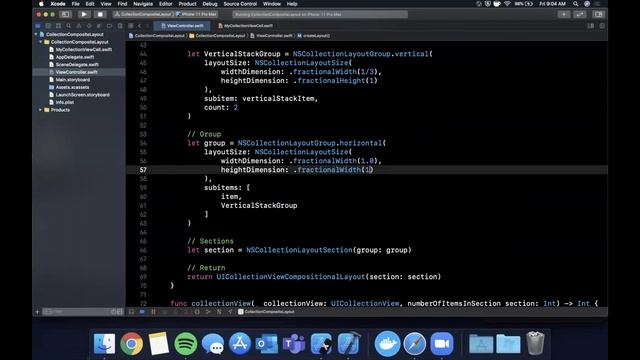Simulate location with the arrow icon
The width and height of the screenshot is (640, 360).
(230, 312)
